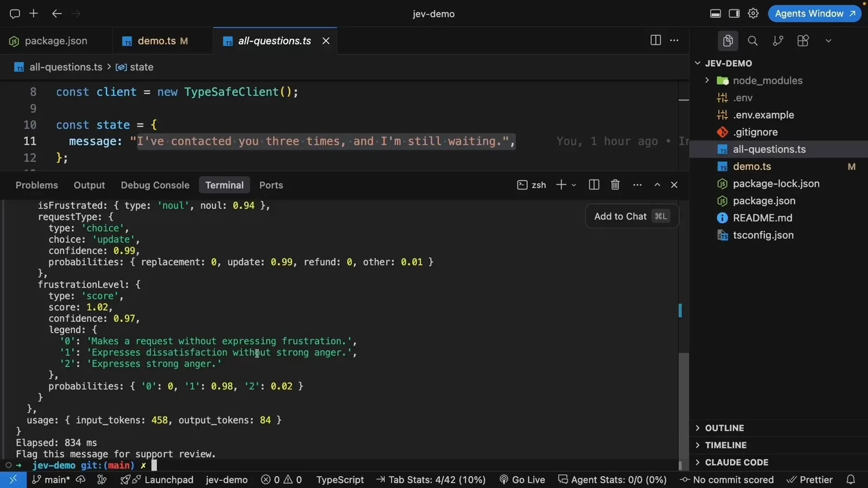Screen dimensions: 868x488
Task: Click Prettier formatter status
Action: click(x=809, y=480)
